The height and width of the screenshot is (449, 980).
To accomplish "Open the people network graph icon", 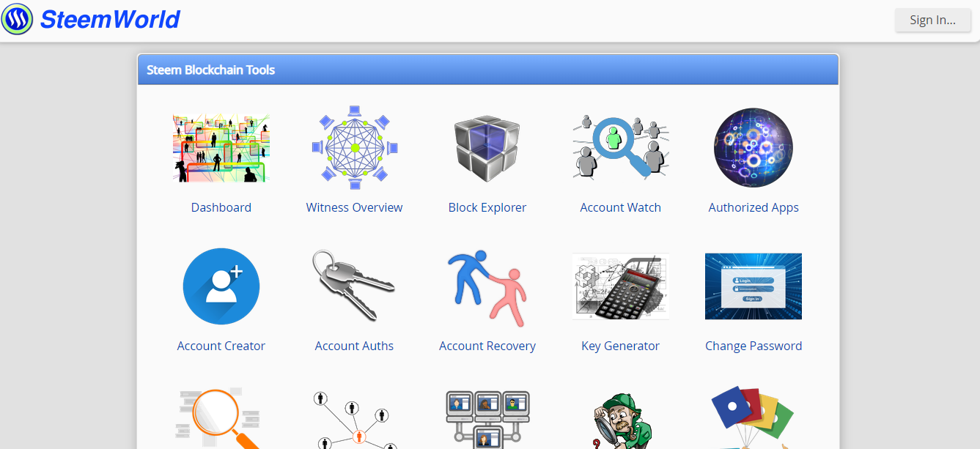I will click(x=355, y=419).
